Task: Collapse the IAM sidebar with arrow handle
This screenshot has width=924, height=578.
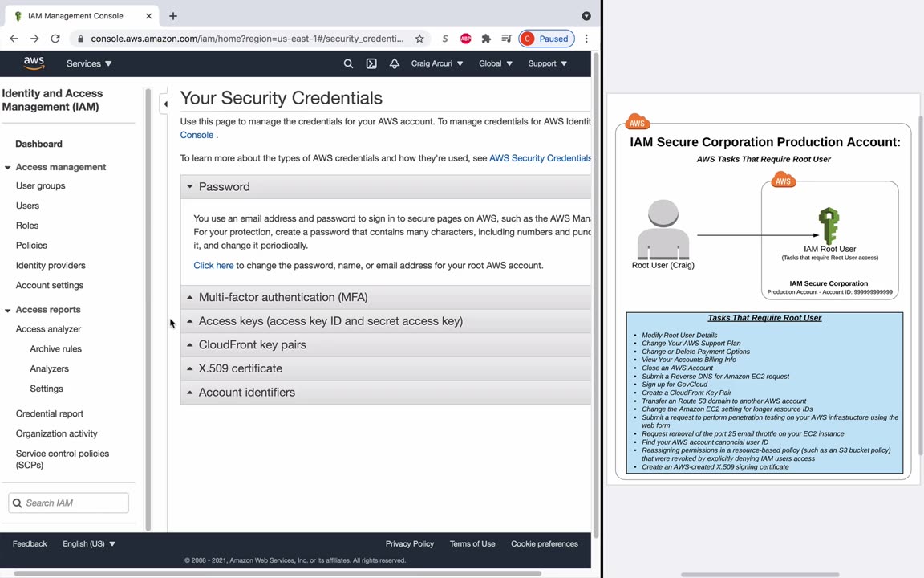Action: 165,104
